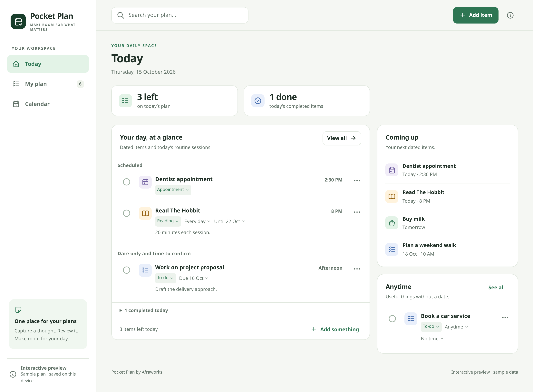Click Add something link
Image resolution: width=533 pixels, height=392 pixels.
point(335,329)
